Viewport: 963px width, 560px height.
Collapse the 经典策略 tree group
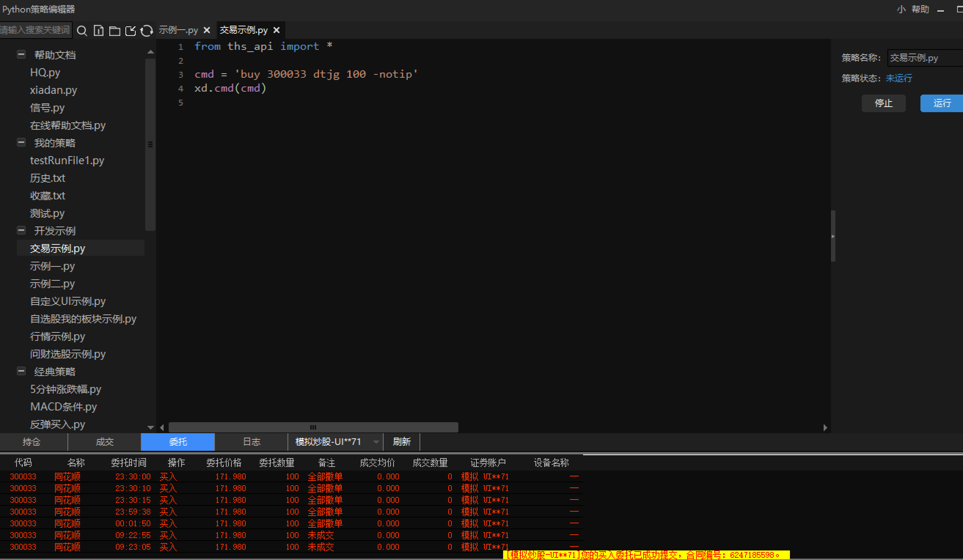point(21,371)
